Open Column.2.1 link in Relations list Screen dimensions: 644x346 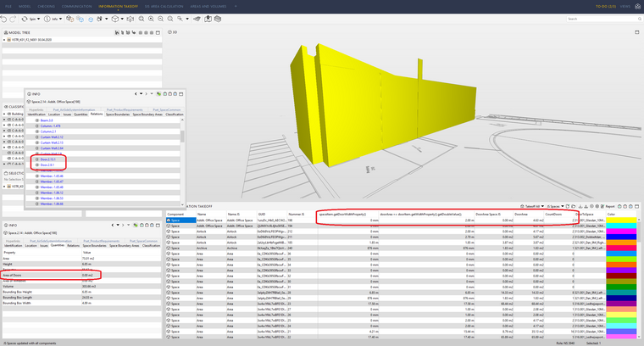point(48,131)
